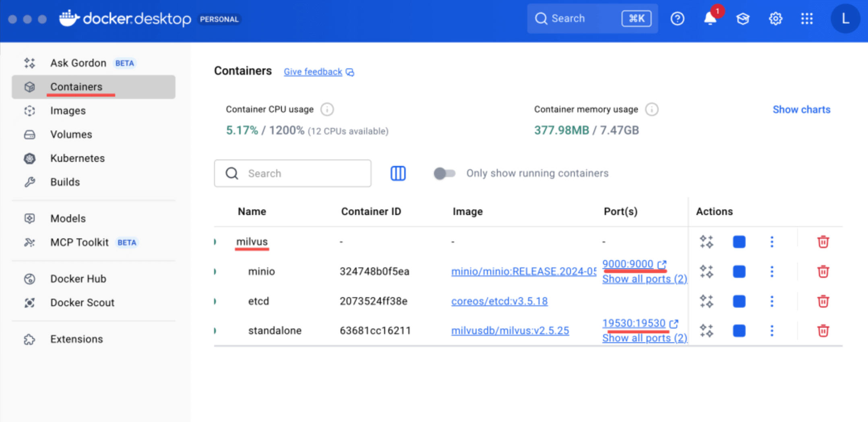The image size is (868, 422).
Task: Open Settings gear in header
Action: pos(775,19)
